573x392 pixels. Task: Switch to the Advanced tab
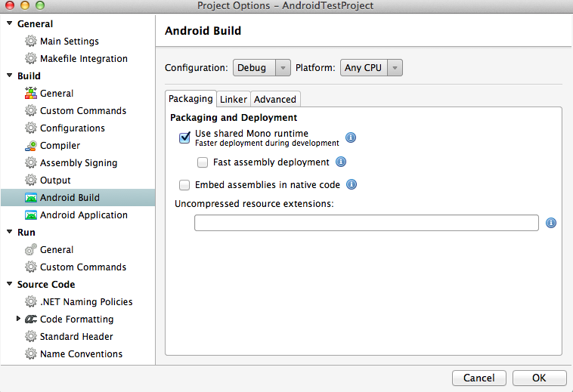click(275, 99)
